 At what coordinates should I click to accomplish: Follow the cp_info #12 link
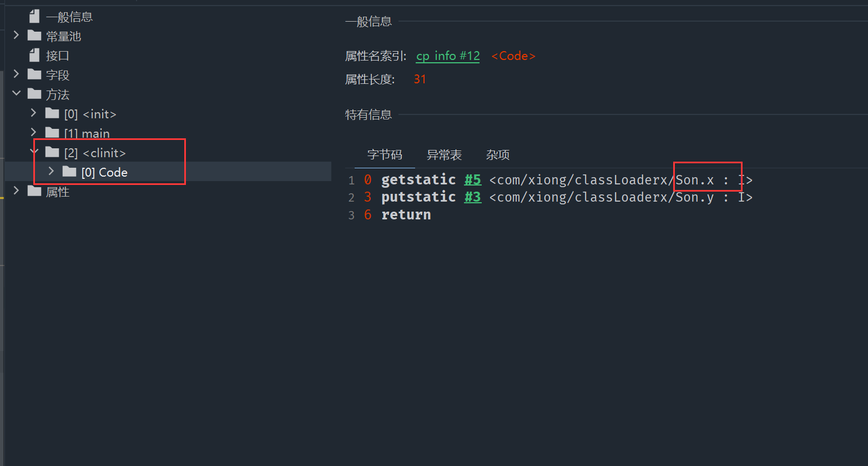[447, 56]
